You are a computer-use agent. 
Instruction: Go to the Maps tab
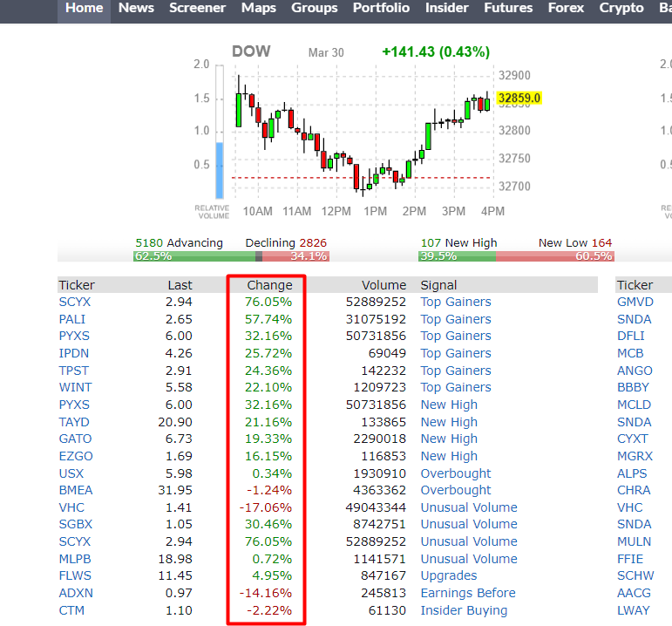tap(258, 9)
